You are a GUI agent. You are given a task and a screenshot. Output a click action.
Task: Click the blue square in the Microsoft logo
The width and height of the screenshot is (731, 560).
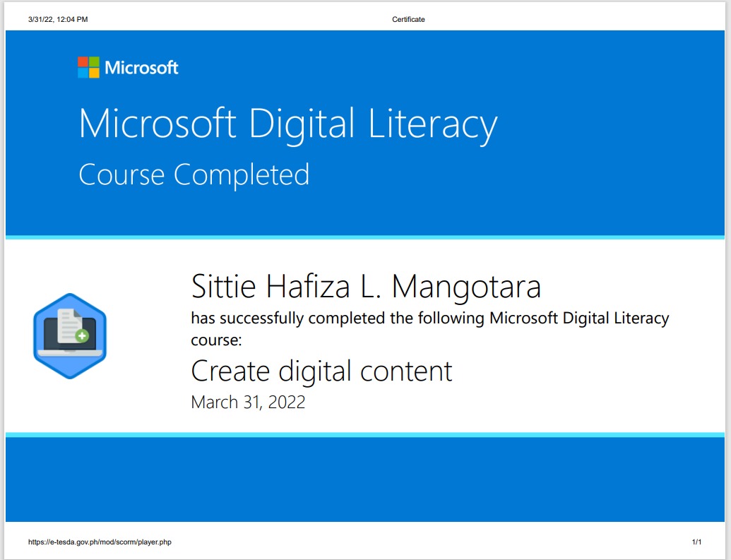click(83, 73)
